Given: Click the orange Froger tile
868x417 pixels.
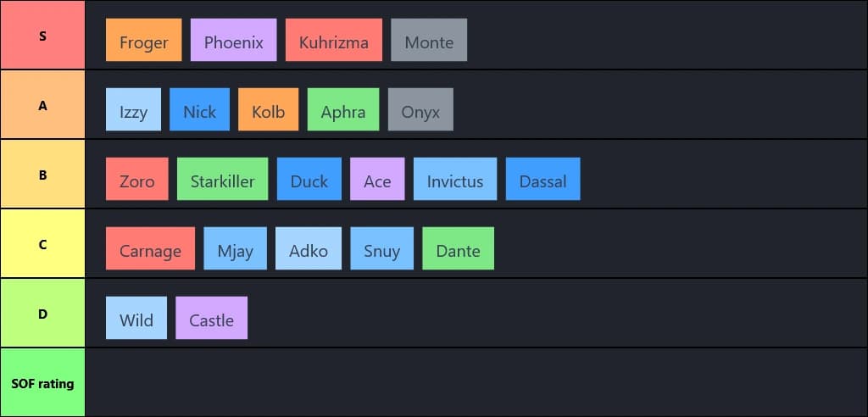Looking at the screenshot, I should pyautogui.click(x=143, y=41).
